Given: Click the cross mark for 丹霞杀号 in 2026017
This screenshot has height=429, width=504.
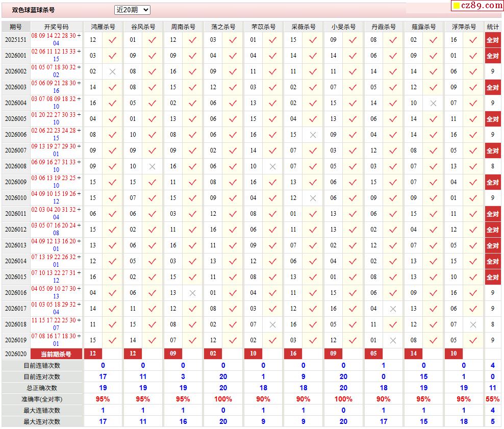Looking at the screenshot, I should coord(393,309).
